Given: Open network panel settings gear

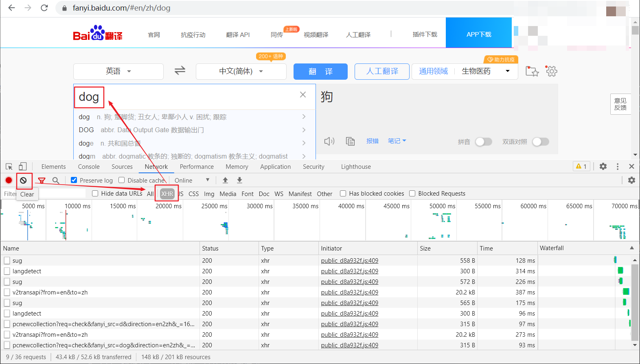Looking at the screenshot, I should pos(631,180).
